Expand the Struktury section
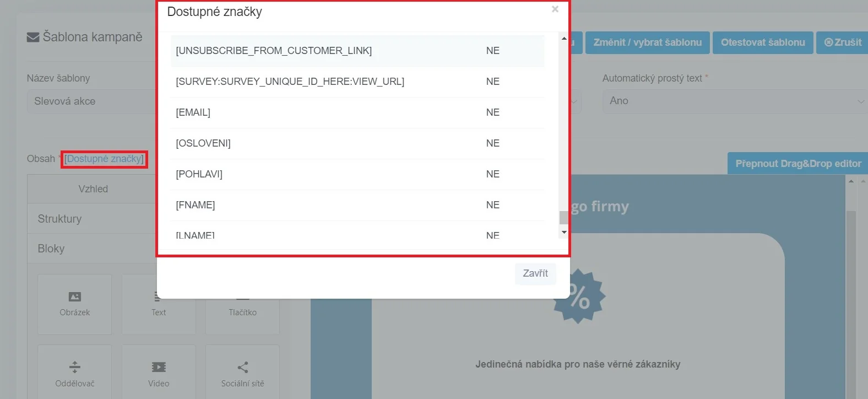The image size is (868, 399). 59,219
